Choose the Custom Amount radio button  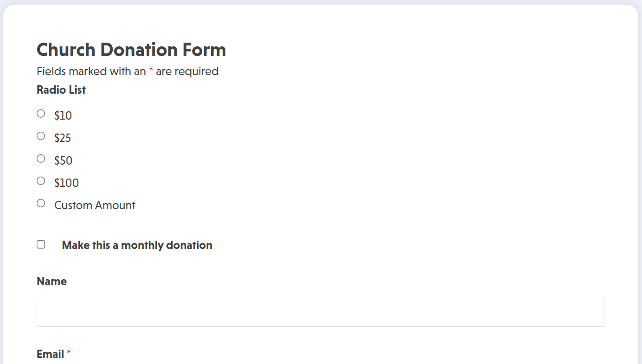coord(41,203)
